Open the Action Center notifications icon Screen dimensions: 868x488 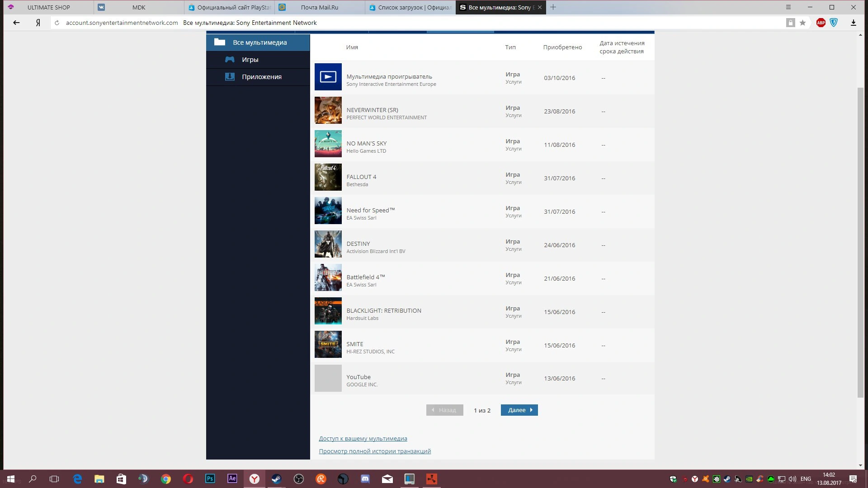tap(853, 479)
